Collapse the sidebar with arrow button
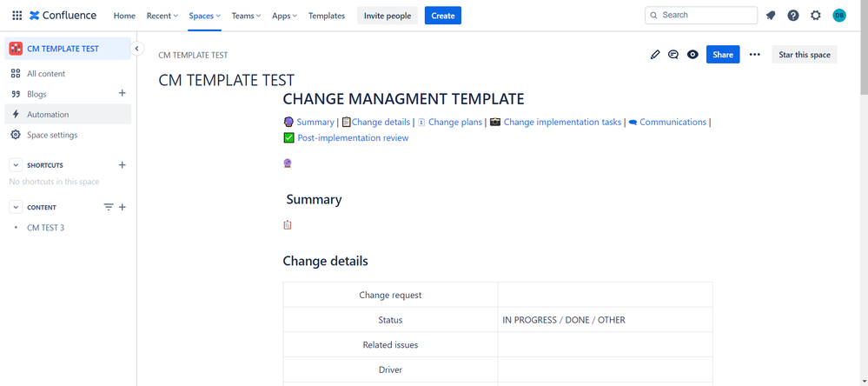868x386 pixels. click(136, 49)
